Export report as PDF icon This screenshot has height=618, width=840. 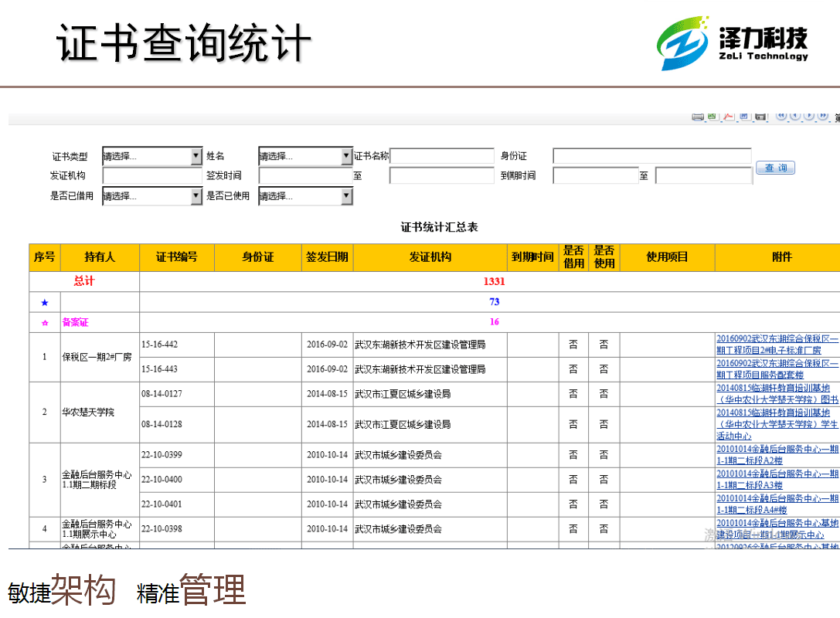click(x=728, y=117)
